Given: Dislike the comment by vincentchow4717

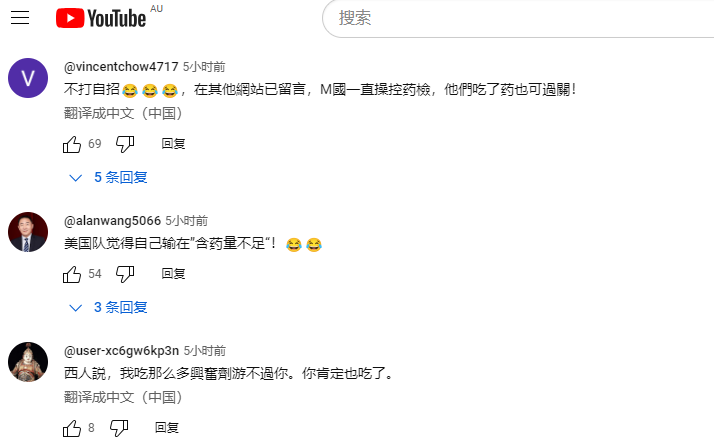Looking at the screenshot, I should [125, 144].
